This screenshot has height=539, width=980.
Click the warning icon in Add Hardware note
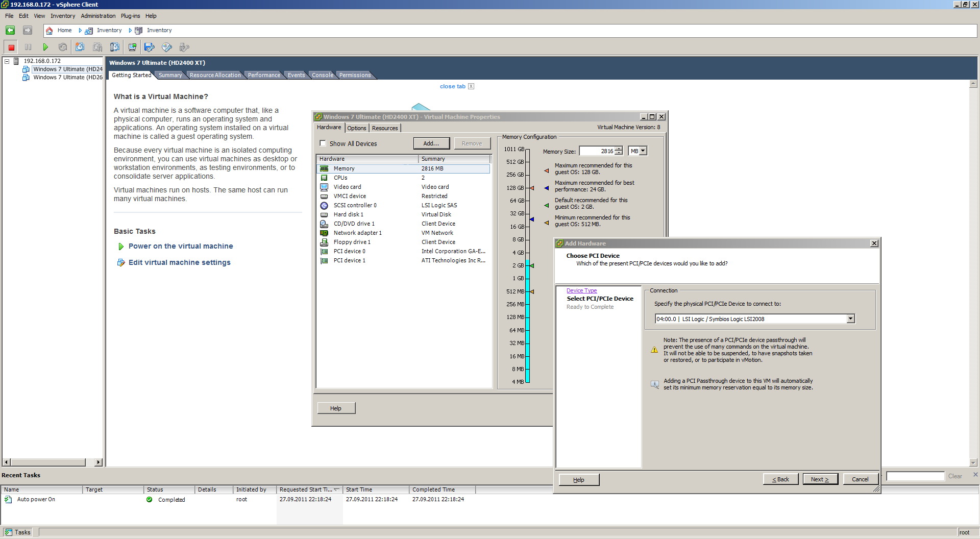654,350
